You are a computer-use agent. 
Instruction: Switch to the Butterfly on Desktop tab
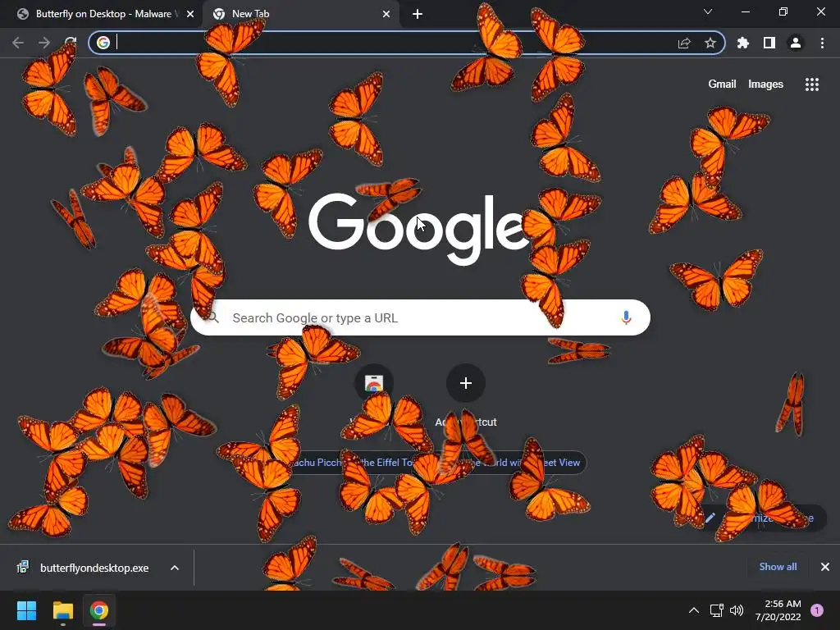pyautogui.click(x=102, y=14)
